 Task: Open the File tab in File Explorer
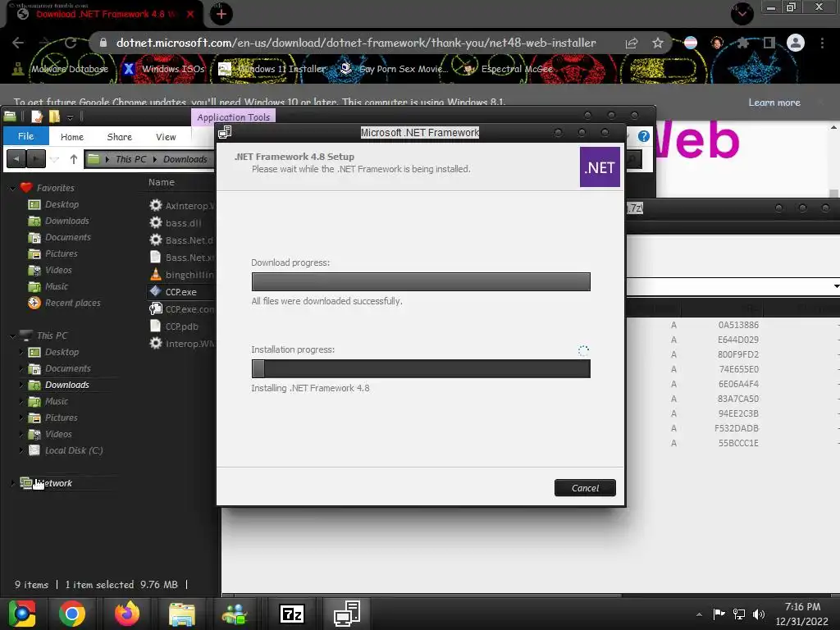click(x=25, y=136)
